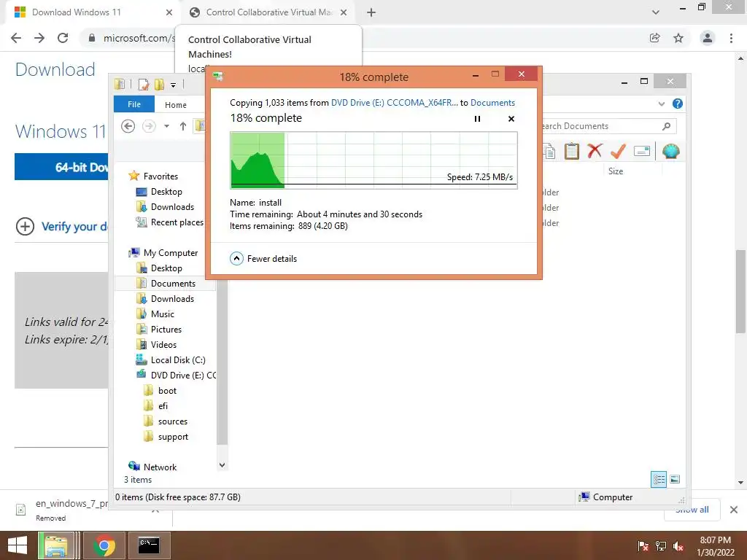Image resolution: width=747 pixels, height=560 pixels.
Task: Go up one folder level in Explorer
Action: [183, 126]
